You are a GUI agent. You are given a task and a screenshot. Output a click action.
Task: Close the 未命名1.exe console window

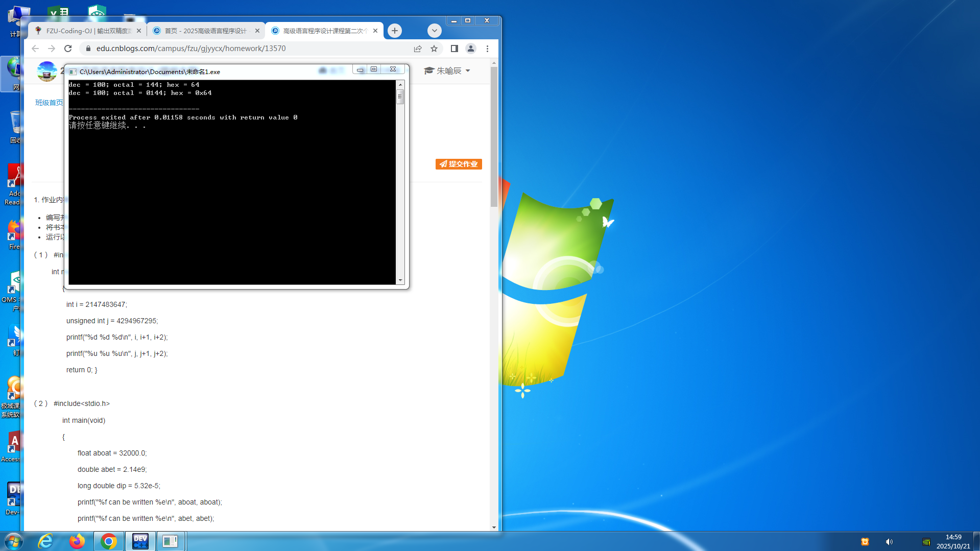(x=393, y=69)
